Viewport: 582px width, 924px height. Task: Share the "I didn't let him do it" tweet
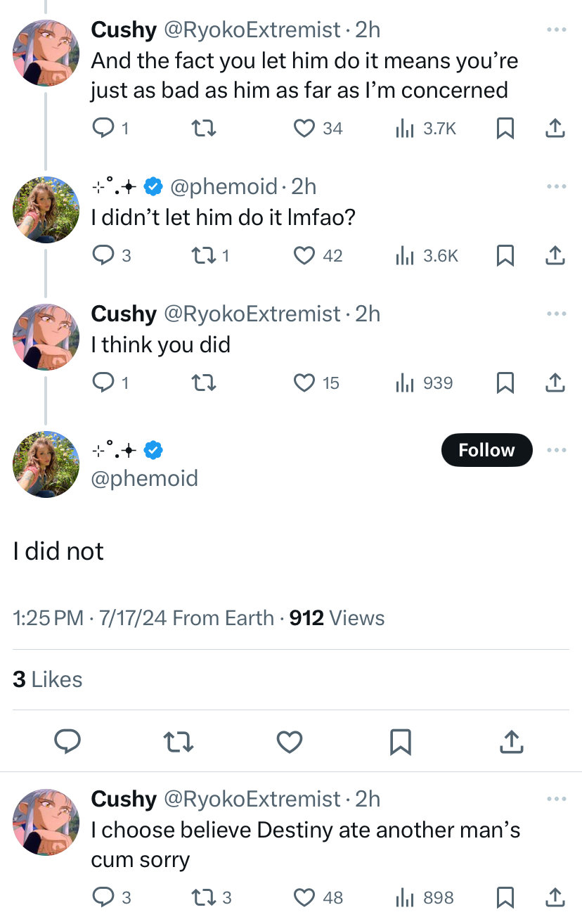(555, 256)
